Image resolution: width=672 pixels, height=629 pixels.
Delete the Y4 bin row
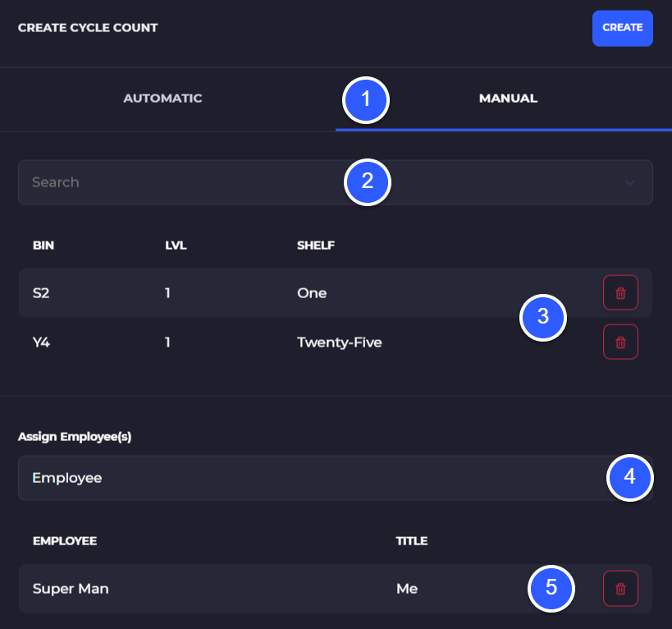[x=620, y=342]
